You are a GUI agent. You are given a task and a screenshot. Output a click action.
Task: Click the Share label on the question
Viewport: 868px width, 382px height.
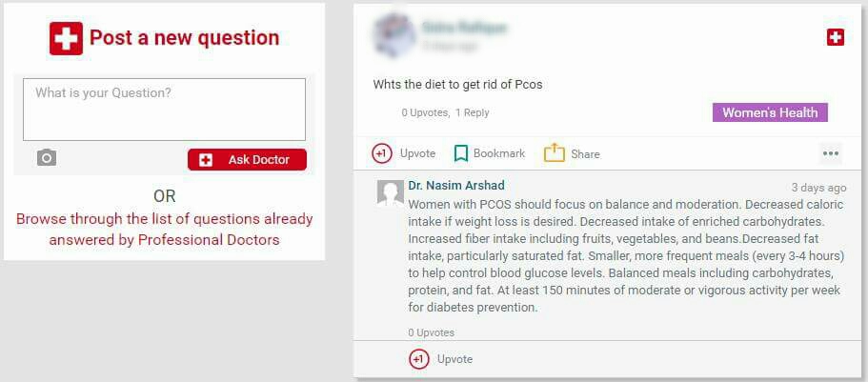coord(586,154)
